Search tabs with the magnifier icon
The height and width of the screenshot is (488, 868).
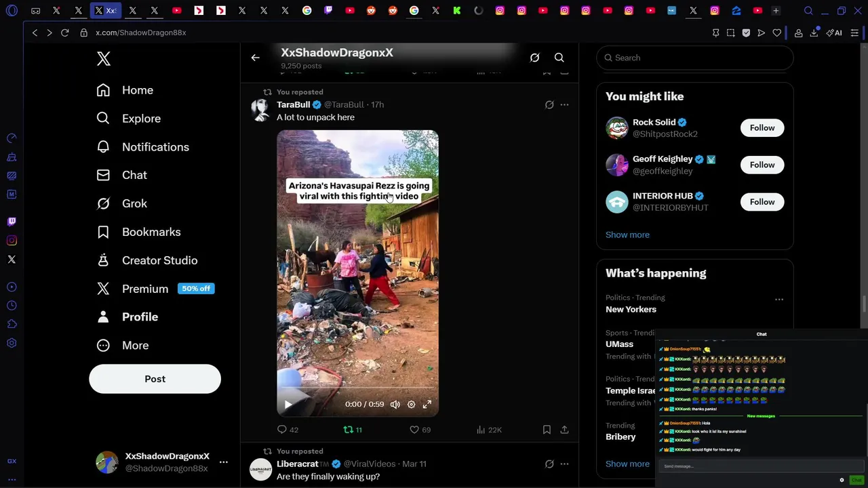(808, 11)
